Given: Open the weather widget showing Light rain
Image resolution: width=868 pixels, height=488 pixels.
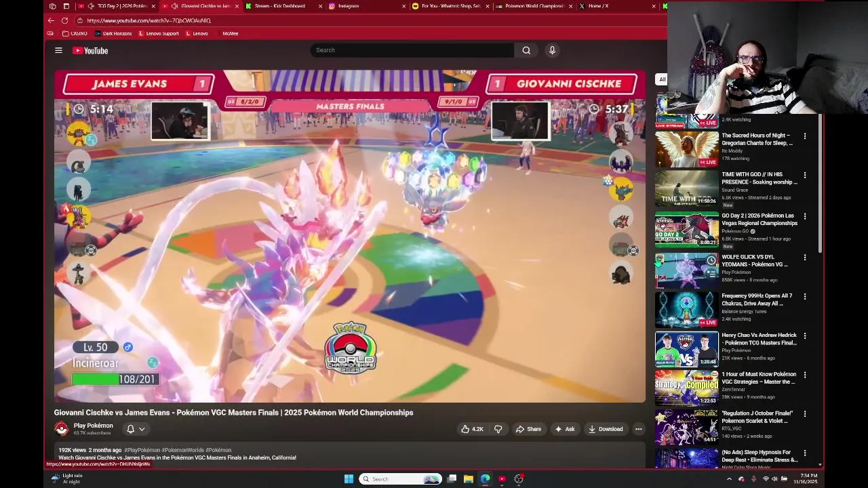Looking at the screenshot, I should [66, 479].
